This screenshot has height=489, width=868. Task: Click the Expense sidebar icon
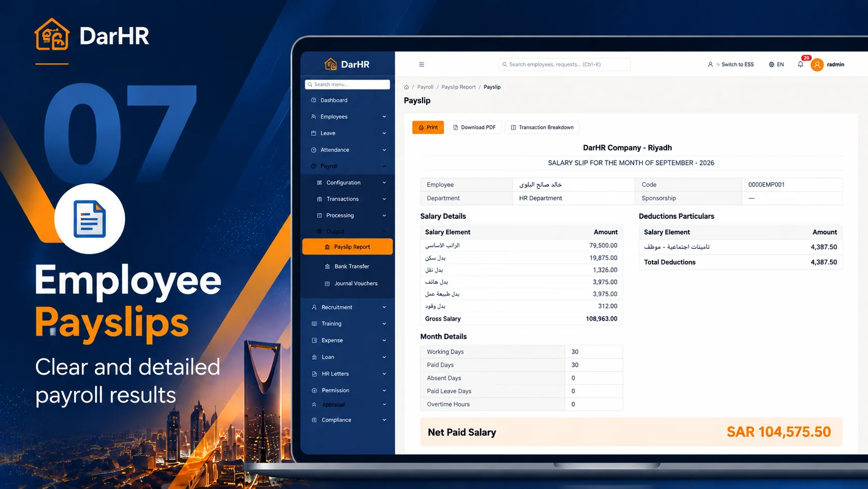point(314,341)
